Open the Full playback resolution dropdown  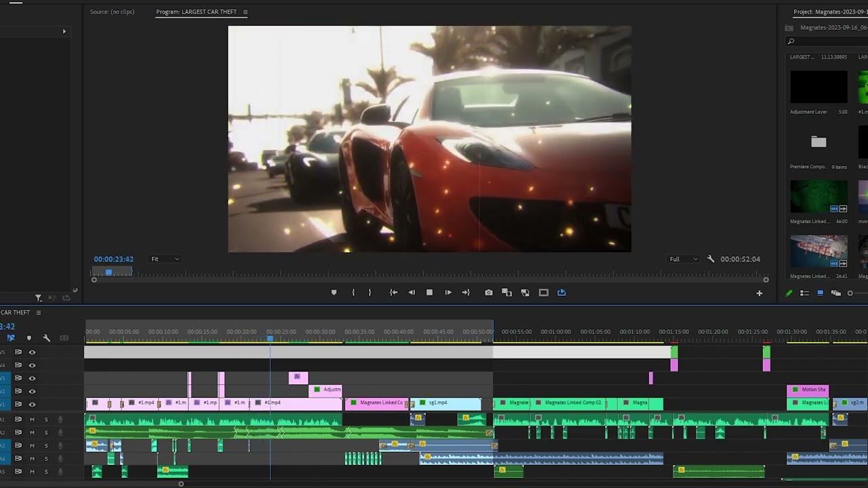coord(684,259)
